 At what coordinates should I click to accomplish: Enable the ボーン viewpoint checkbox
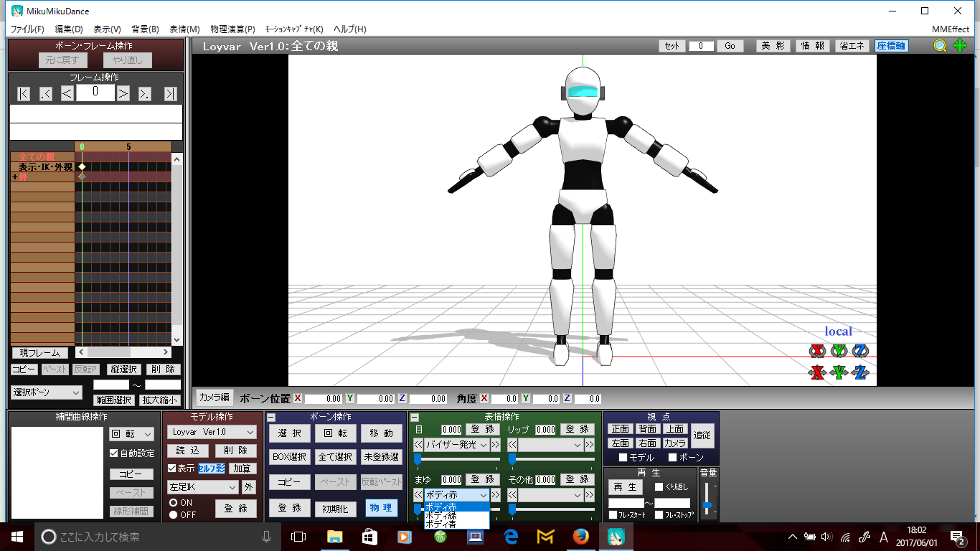672,458
